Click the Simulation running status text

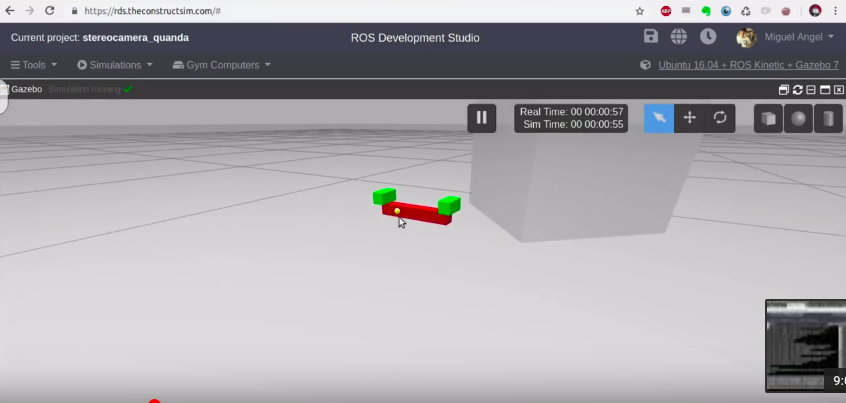tap(84, 89)
